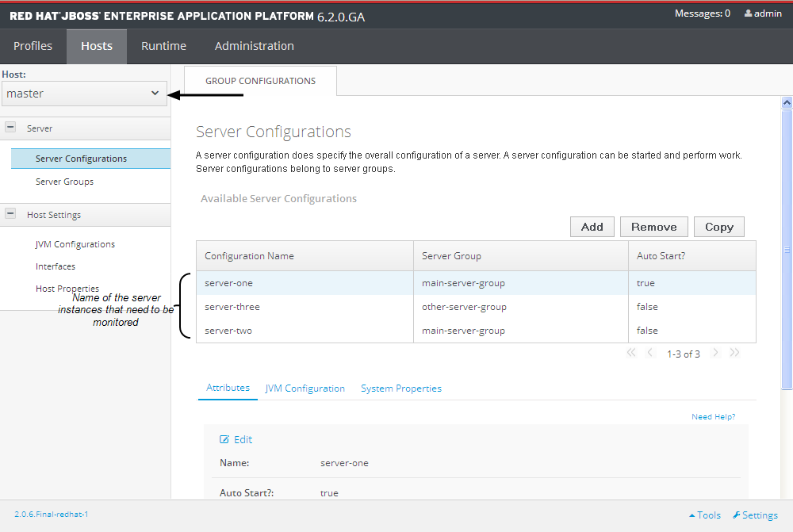The width and height of the screenshot is (793, 532).
Task: Switch to the Attributes tab
Action: pos(228,388)
